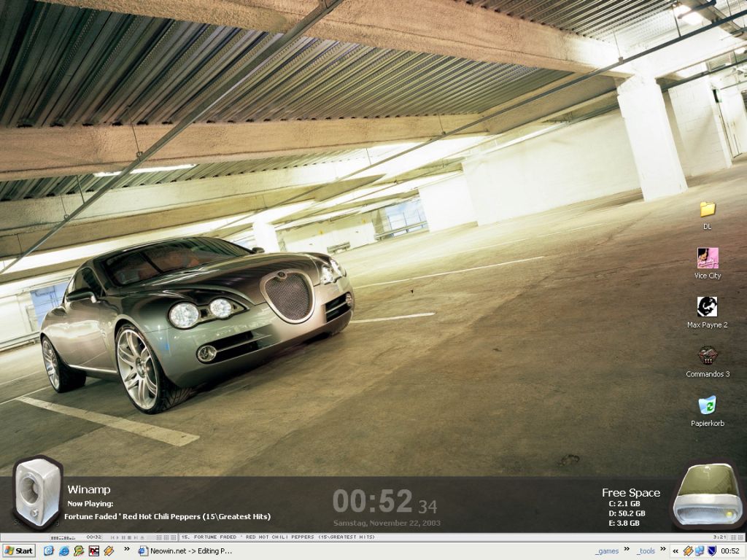Click the blue shield tray icon
The height and width of the screenshot is (560, 747).
tap(712, 551)
